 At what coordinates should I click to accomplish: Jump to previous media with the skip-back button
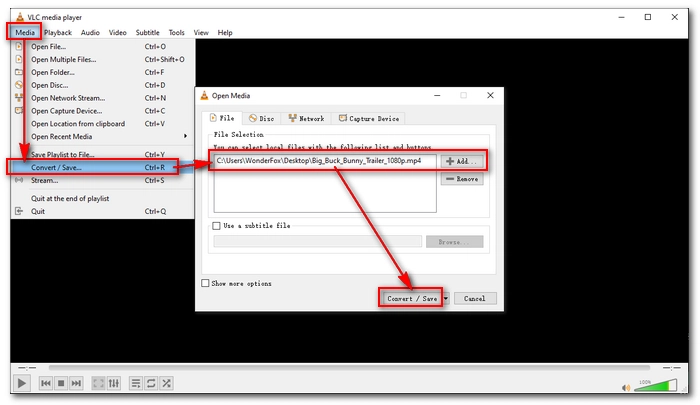point(46,383)
